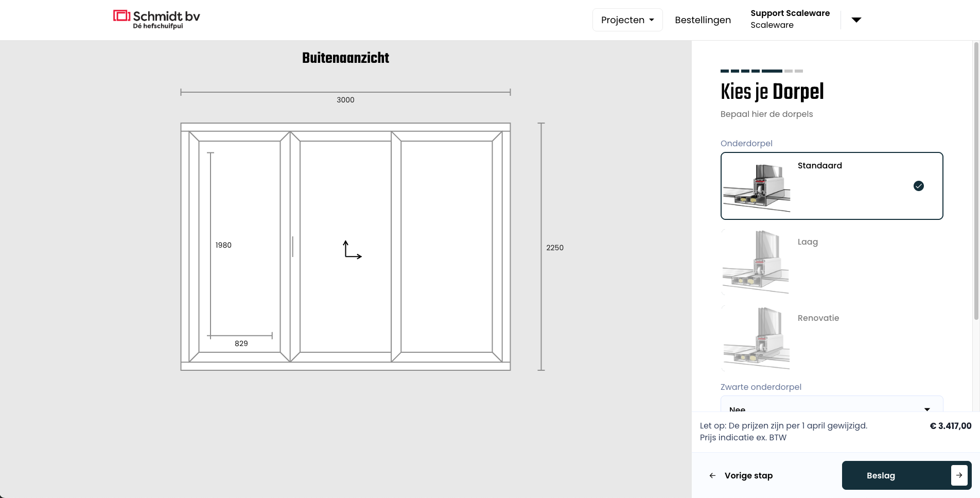The height and width of the screenshot is (498, 980).
Task: Expand the user account caret menu
Action: pyautogui.click(x=856, y=20)
